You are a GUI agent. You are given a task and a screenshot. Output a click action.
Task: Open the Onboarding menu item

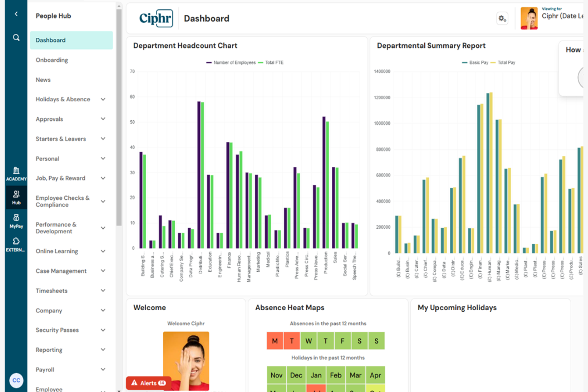click(52, 60)
